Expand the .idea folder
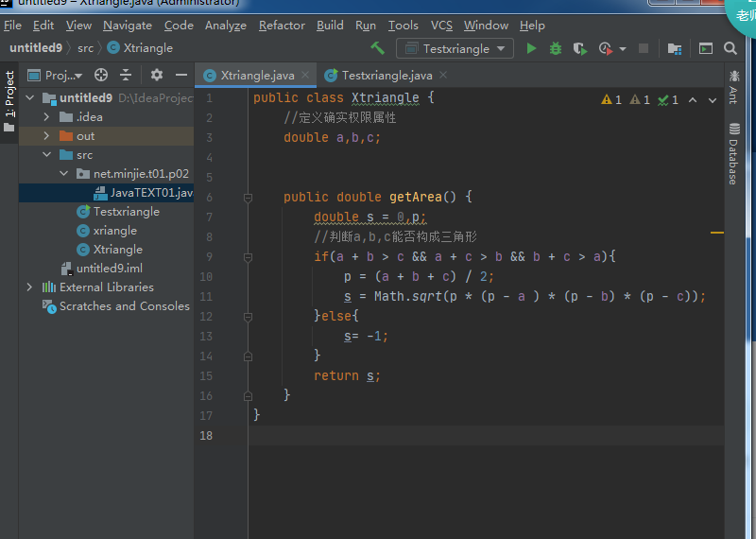 click(46, 117)
